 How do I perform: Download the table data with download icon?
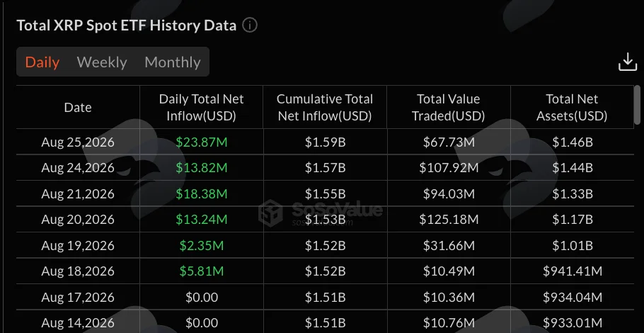(628, 62)
